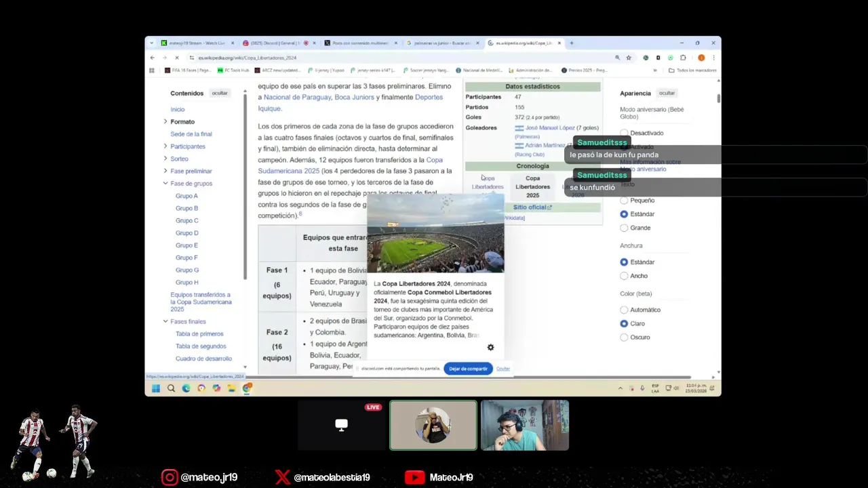Select the Pequeño text size
This screenshot has width=868, height=488.
[x=624, y=201]
